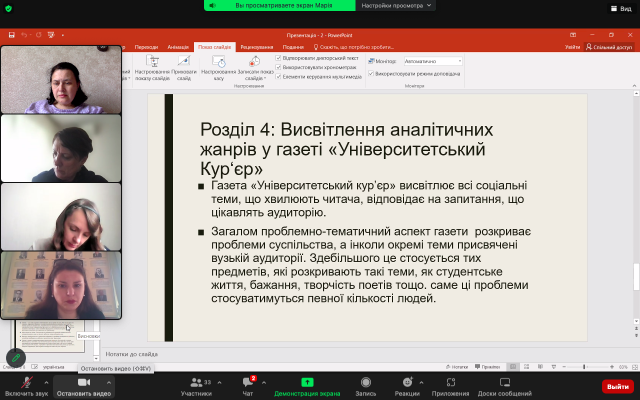The width and height of the screenshot is (640, 400).
Task: Open Реакции reactions menu
Action: (407, 386)
